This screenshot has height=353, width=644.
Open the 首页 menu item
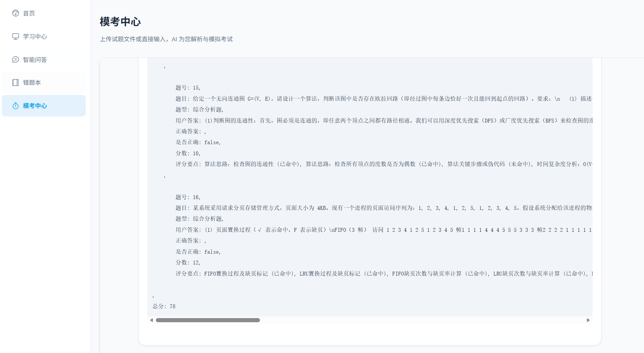29,13
